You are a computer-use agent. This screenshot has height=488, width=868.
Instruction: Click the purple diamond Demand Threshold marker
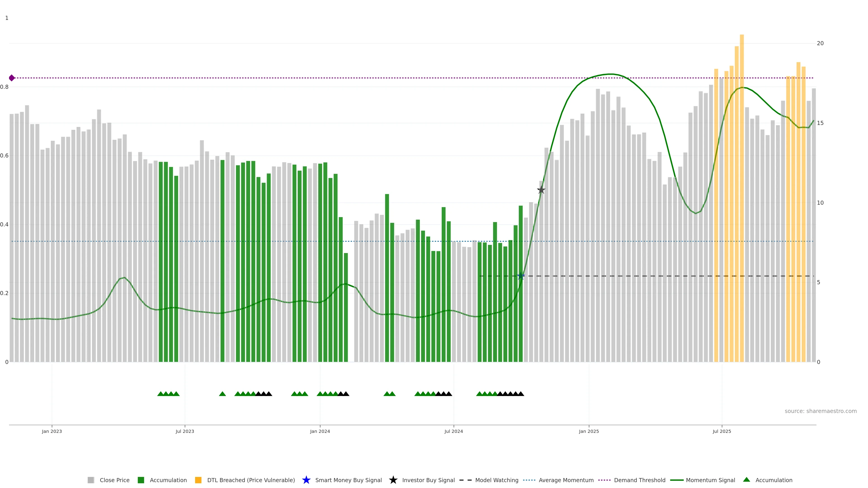point(12,78)
